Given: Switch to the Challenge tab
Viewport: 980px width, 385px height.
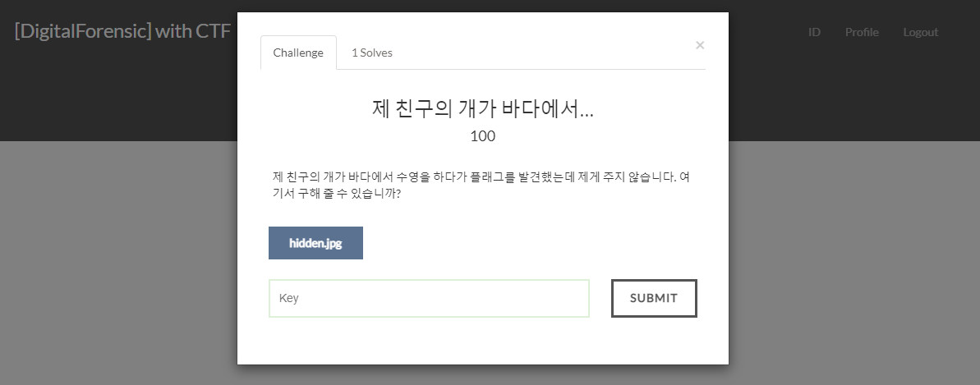Looking at the screenshot, I should (x=298, y=53).
